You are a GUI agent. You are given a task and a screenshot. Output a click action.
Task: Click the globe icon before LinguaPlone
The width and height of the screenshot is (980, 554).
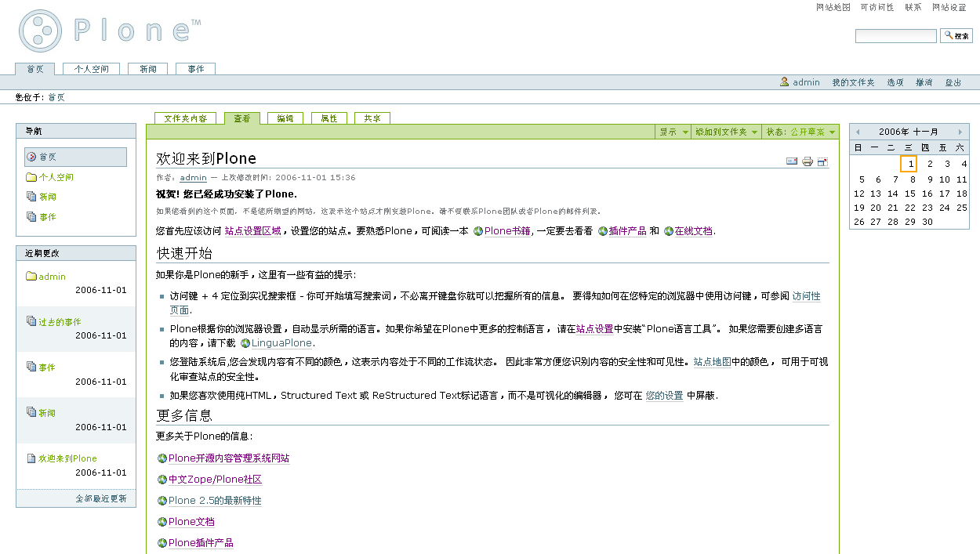[x=245, y=343]
